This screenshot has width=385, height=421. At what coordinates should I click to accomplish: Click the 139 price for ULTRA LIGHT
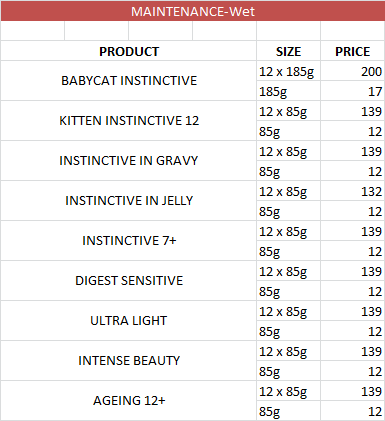pos(353,311)
